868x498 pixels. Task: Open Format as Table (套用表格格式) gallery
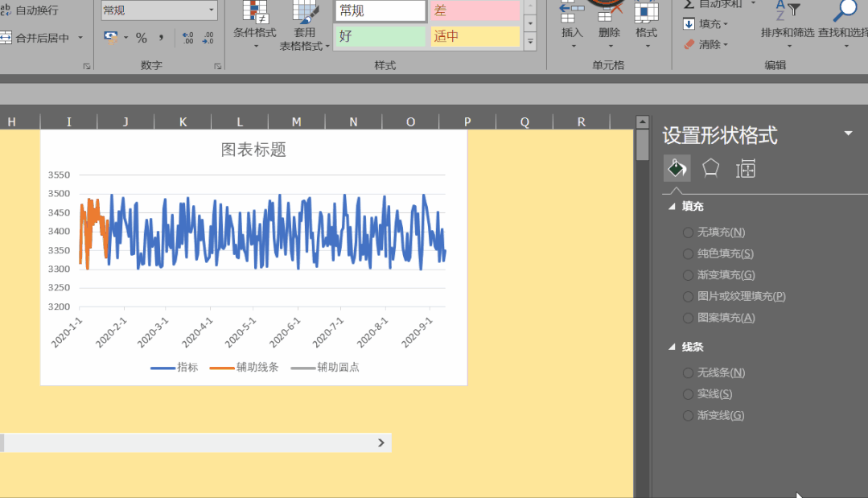(x=304, y=26)
